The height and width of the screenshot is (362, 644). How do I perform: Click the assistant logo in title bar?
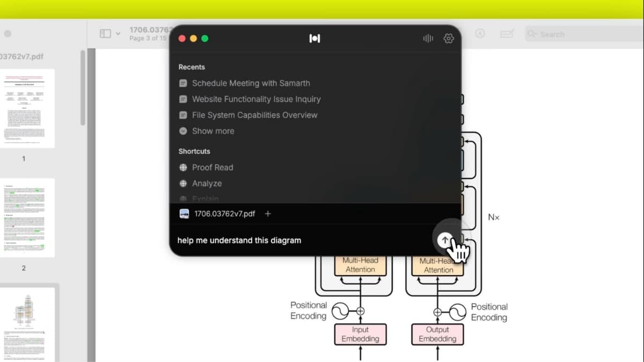pos(314,39)
